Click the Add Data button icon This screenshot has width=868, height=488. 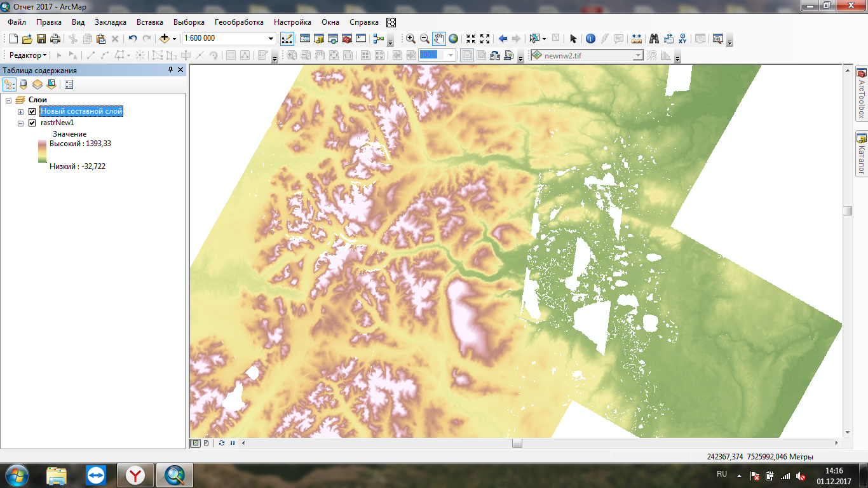pos(165,39)
